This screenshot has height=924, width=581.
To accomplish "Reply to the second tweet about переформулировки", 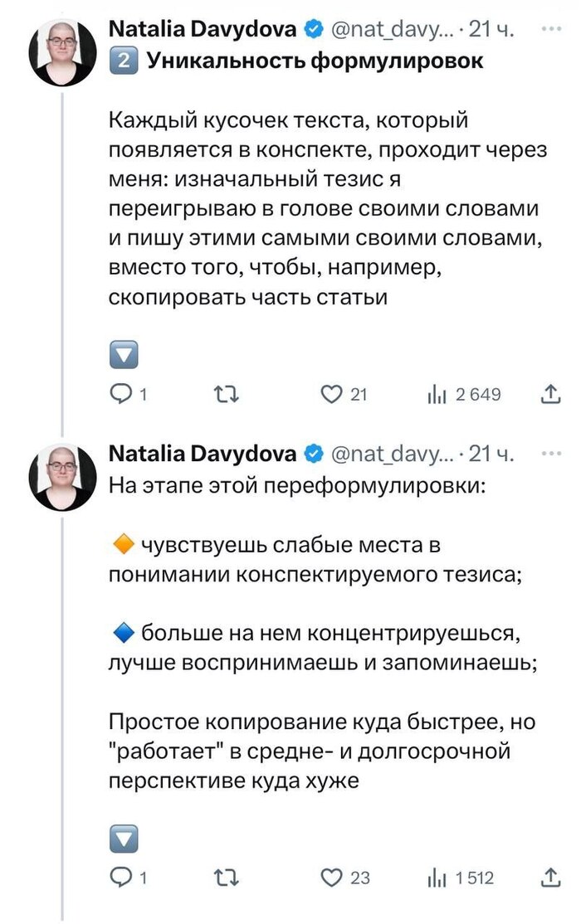I will [121, 878].
